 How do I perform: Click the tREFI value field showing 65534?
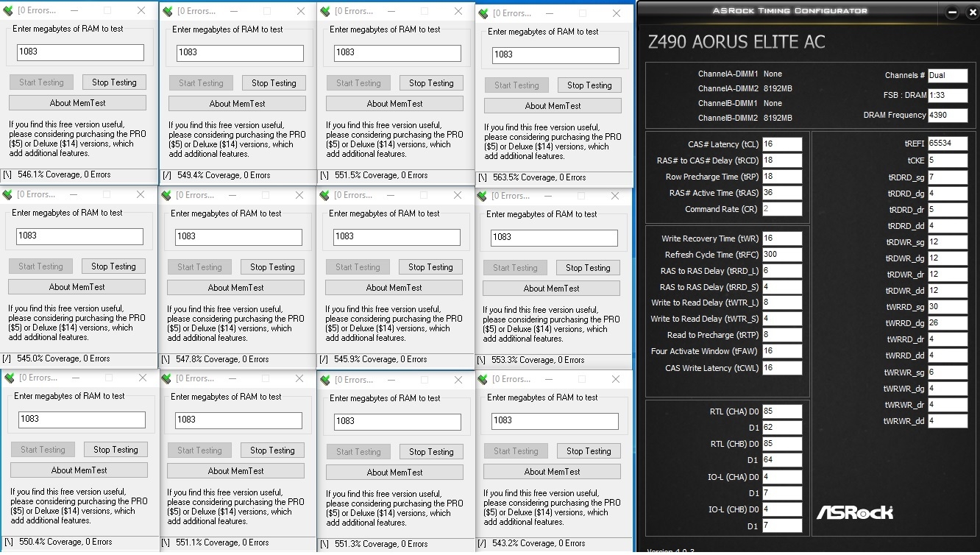tap(948, 144)
